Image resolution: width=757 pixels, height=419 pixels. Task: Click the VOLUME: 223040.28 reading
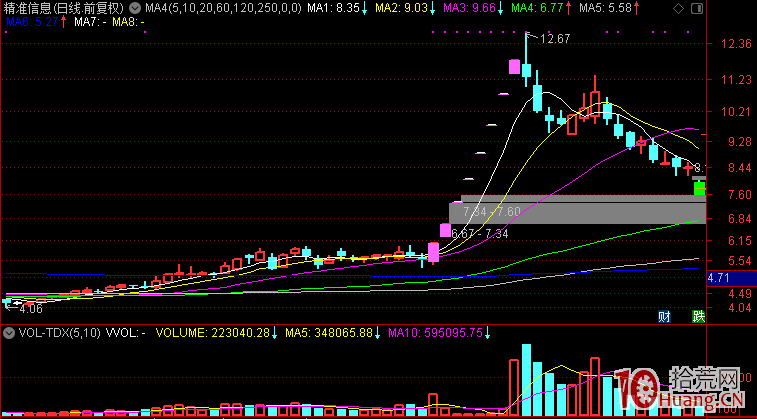coord(212,333)
